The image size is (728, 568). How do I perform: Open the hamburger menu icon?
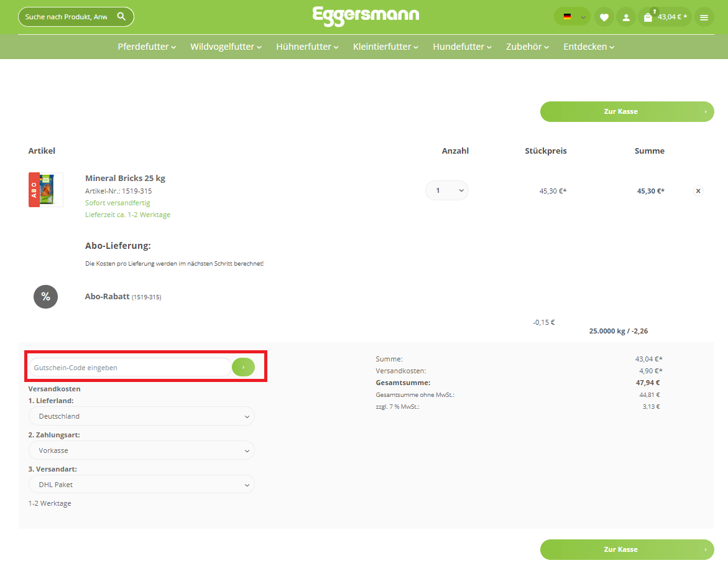coord(704,17)
